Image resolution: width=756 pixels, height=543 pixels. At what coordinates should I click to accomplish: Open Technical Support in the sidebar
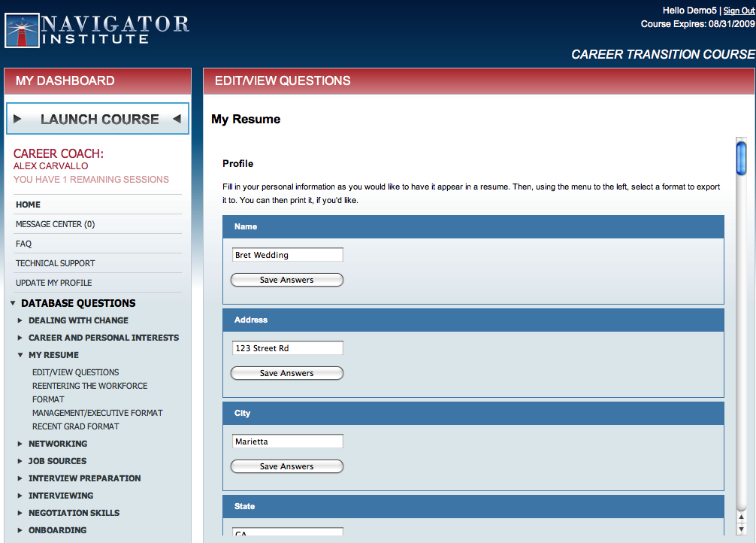pos(55,263)
